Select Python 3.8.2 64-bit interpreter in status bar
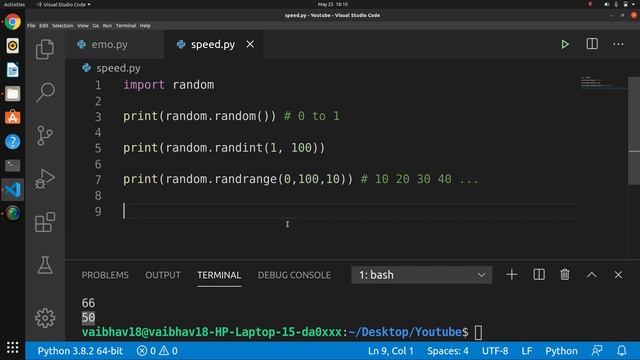Image resolution: width=640 pixels, height=360 pixels. coord(80,351)
